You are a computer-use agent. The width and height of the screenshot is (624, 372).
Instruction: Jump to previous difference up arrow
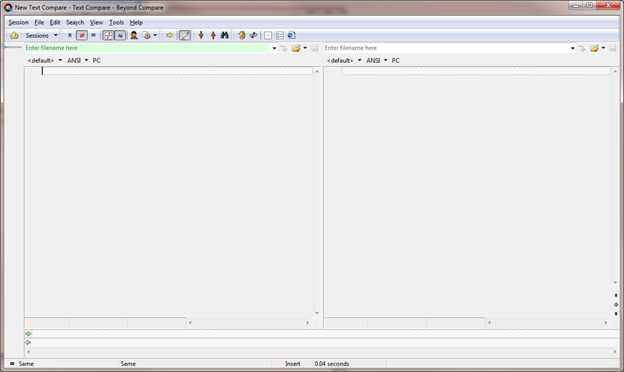213,35
